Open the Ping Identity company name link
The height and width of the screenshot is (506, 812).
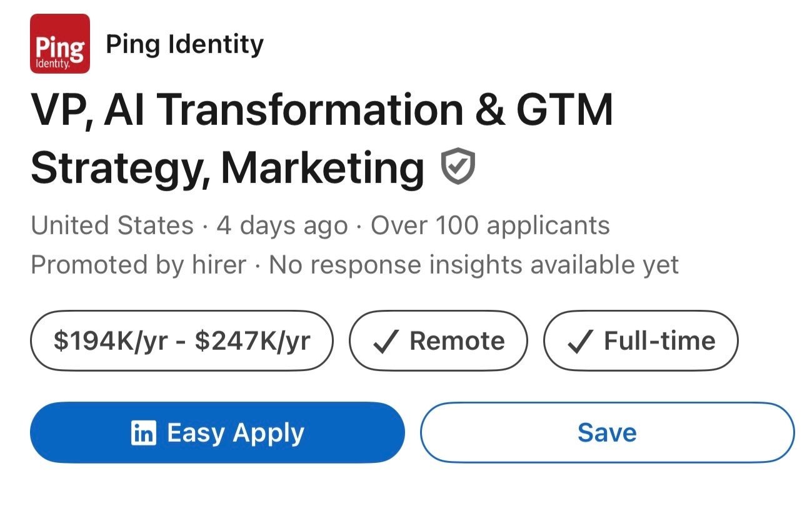click(x=185, y=44)
